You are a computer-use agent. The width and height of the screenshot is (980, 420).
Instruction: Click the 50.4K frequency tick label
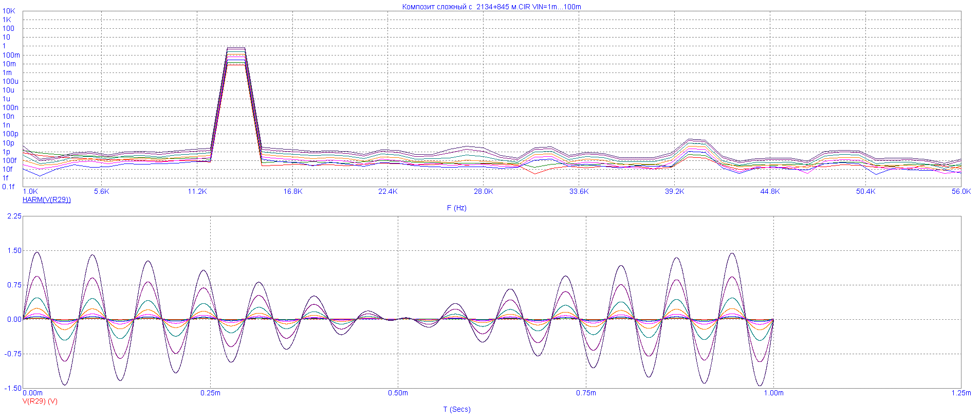[865, 191]
